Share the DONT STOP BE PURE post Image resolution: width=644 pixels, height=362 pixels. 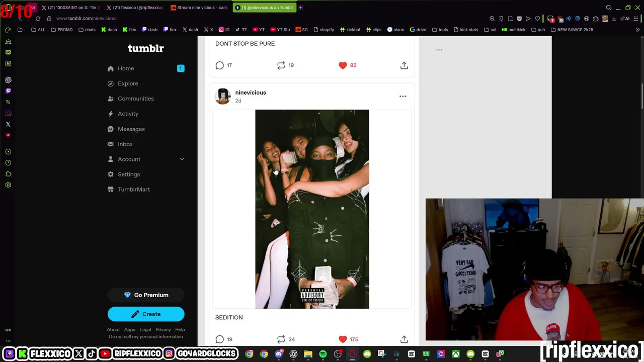click(x=404, y=65)
